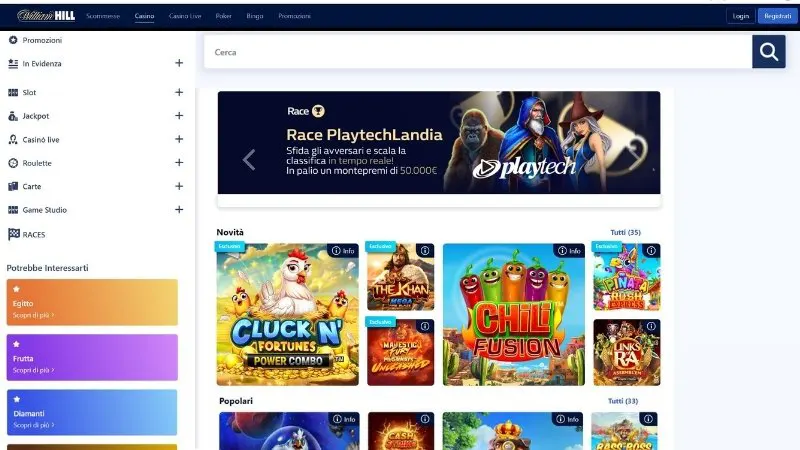View all 35 Novità games
Image resolution: width=800 pixels, height=450 pixels.
pos(626,232)
